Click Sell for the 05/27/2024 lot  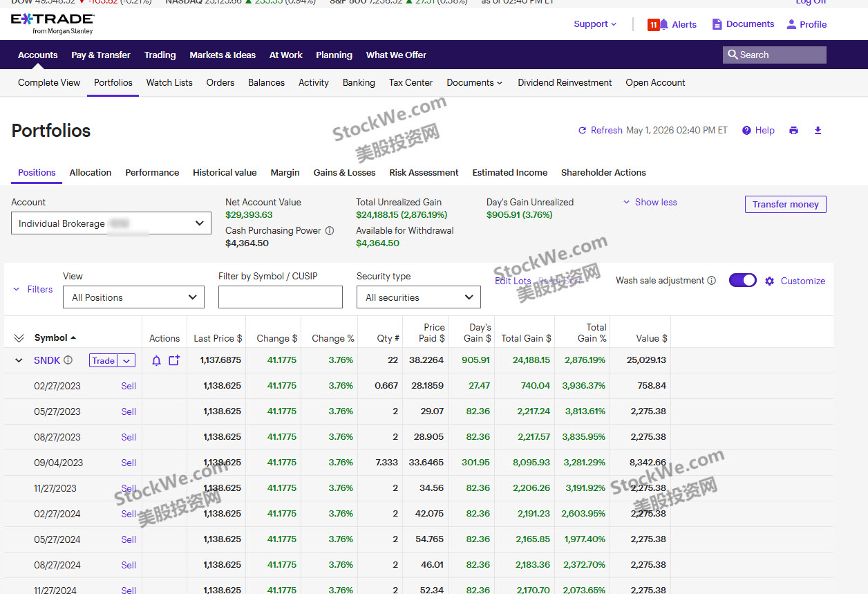pyautogui.click(x=129, y=539)
